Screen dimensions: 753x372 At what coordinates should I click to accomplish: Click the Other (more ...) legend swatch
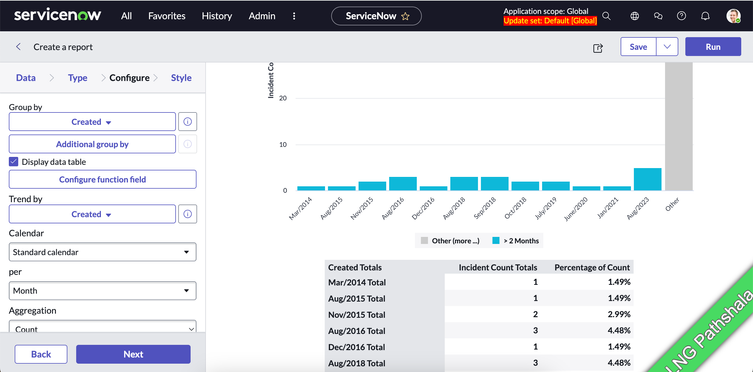click(x=424, y=240)
